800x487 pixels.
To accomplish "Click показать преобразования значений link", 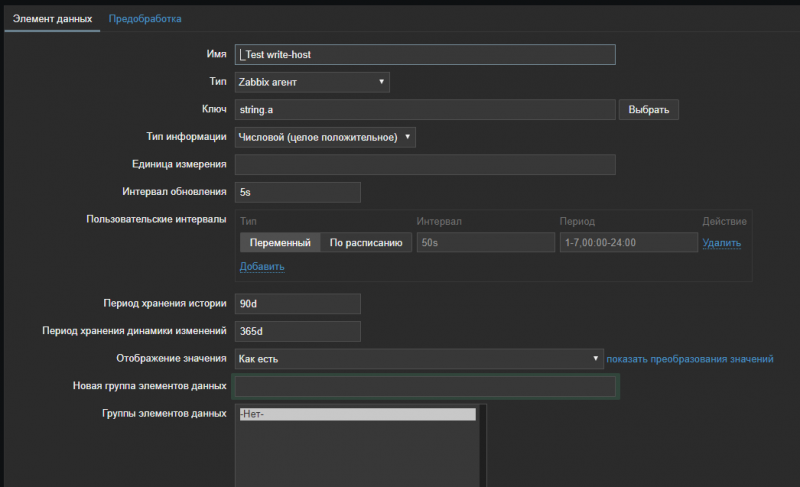I will click(689, 359).
